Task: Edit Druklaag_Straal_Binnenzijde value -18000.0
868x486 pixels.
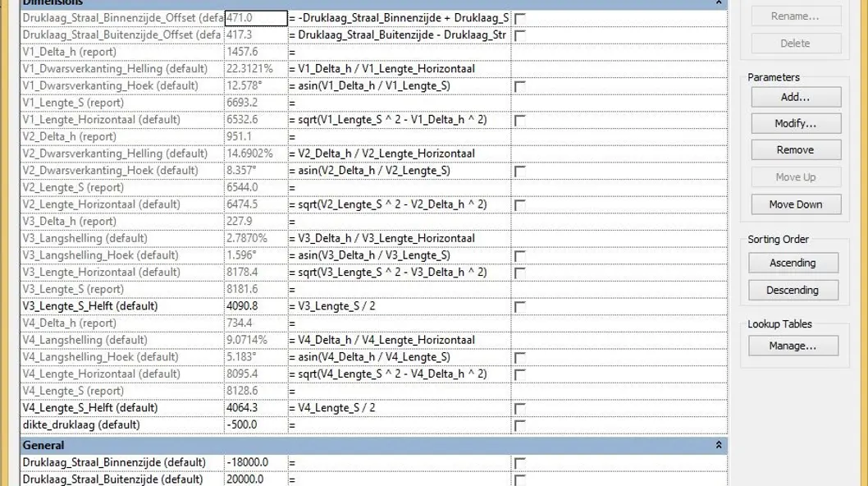Action: 256,463
